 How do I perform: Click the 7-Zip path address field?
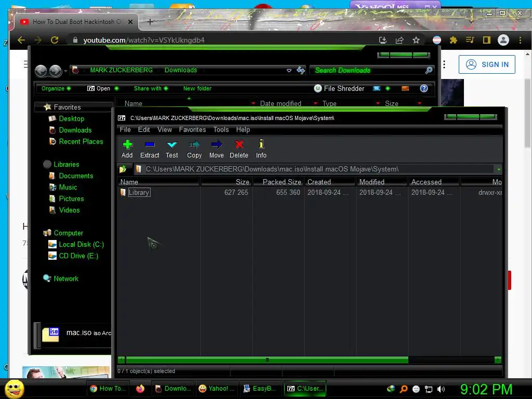point(314,169)
